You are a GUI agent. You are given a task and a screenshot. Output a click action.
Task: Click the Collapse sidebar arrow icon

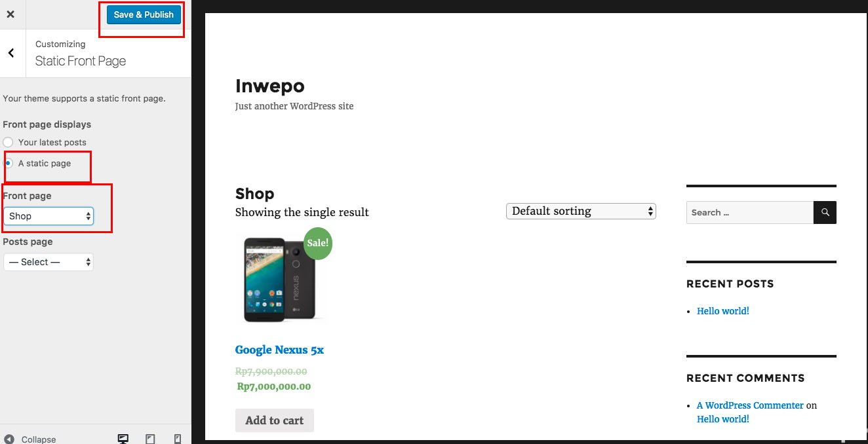[x=9, y=439]
